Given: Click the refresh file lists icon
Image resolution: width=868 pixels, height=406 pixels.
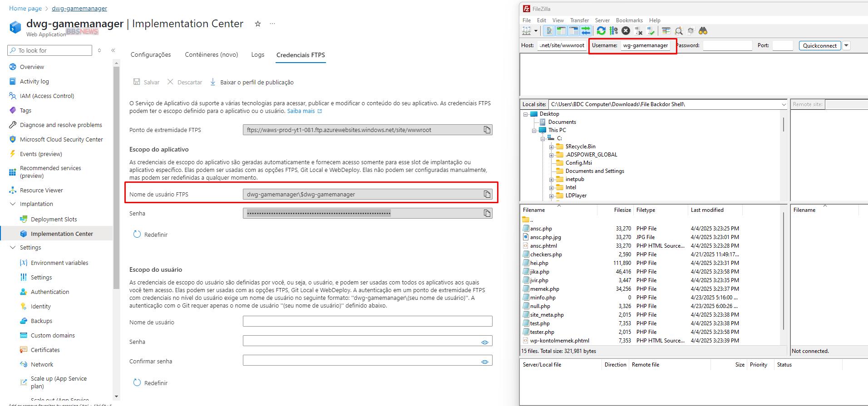Looking at the screenshot, I should pyautogui.click(x=601, y=31).
